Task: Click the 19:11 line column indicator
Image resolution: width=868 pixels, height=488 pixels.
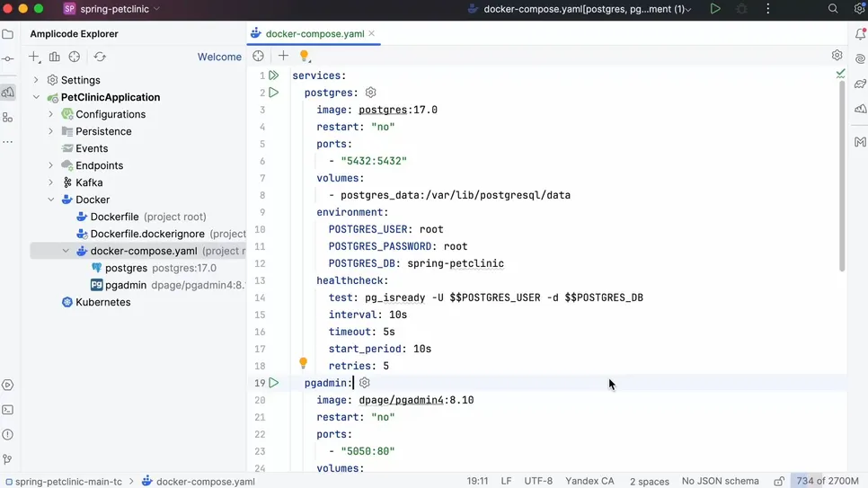Action: 477,481
